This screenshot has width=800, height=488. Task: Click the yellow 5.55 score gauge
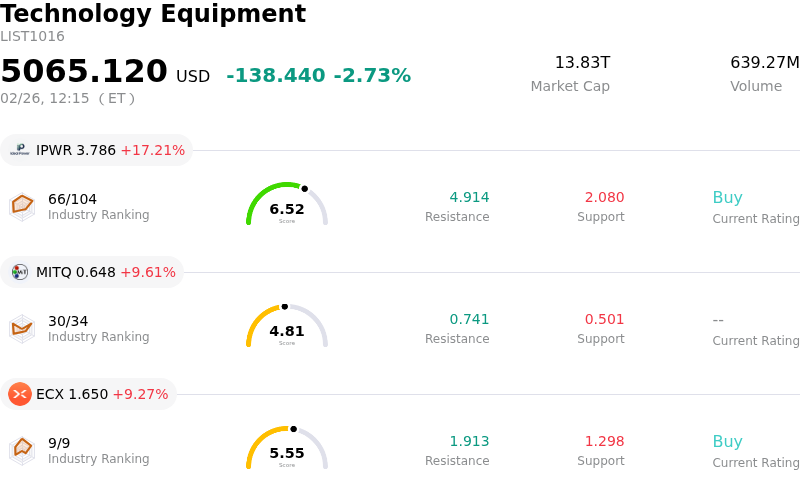pyautogui.click(x=287, y=450)
